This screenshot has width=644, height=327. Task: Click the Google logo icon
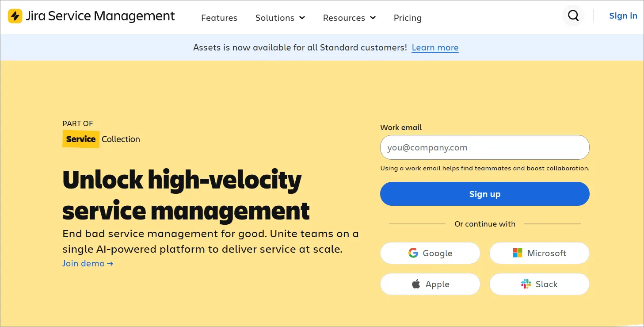tap(413, 253)
